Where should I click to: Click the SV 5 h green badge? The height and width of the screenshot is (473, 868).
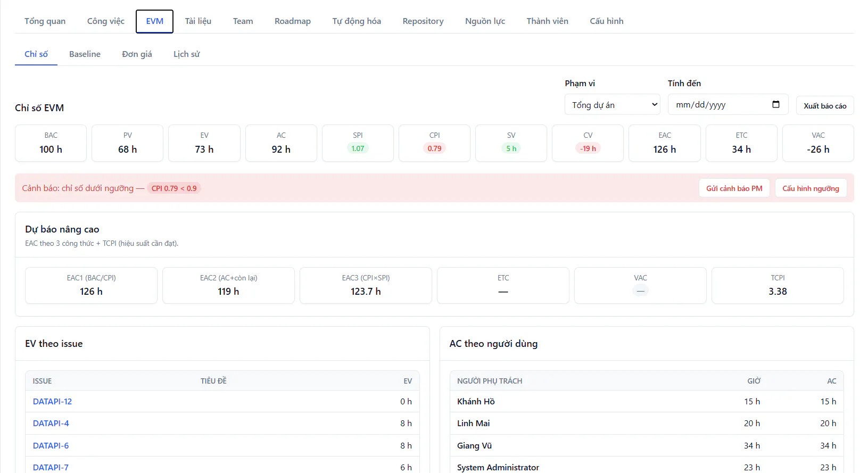511,148
